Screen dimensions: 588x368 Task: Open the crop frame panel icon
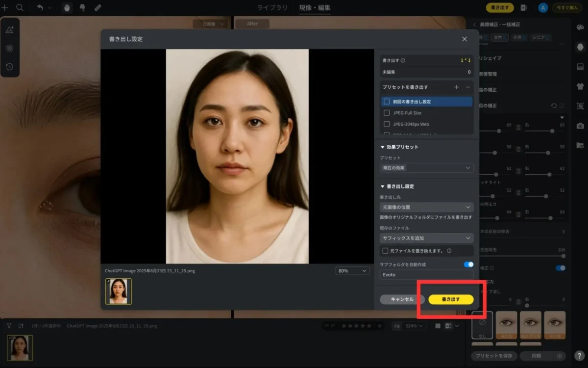click(x=580, y=105)
